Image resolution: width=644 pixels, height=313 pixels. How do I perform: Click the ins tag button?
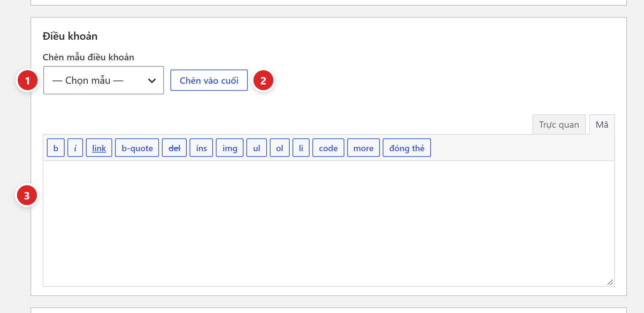tap(201, 148)
